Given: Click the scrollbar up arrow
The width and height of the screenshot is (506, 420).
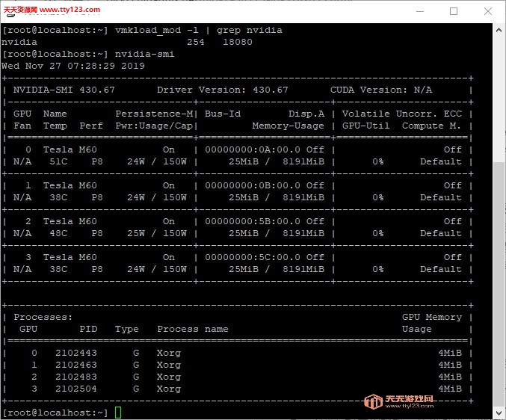Looking at the screenshot, I should [499, 30].
